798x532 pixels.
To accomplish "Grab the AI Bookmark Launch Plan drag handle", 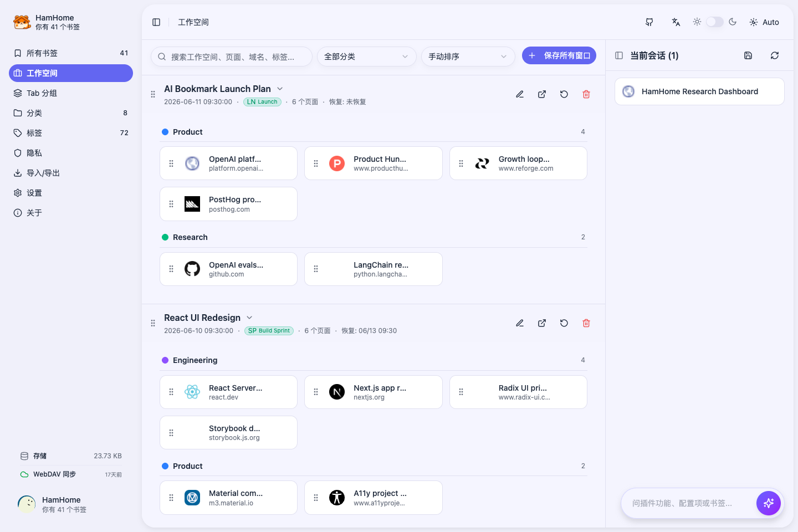I will point(153,94).
